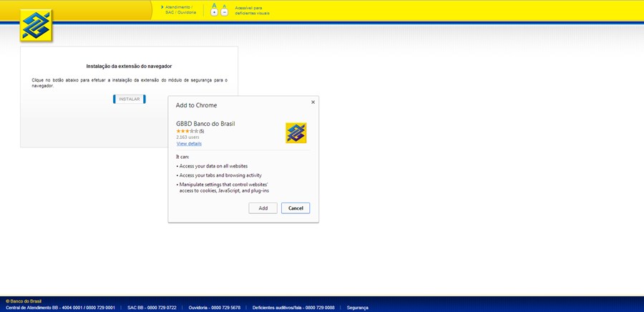Click the © Banco do Brasil footer text
Image resolution: width=644 pixels, height=312 pixels.
(x=24, y=301)
